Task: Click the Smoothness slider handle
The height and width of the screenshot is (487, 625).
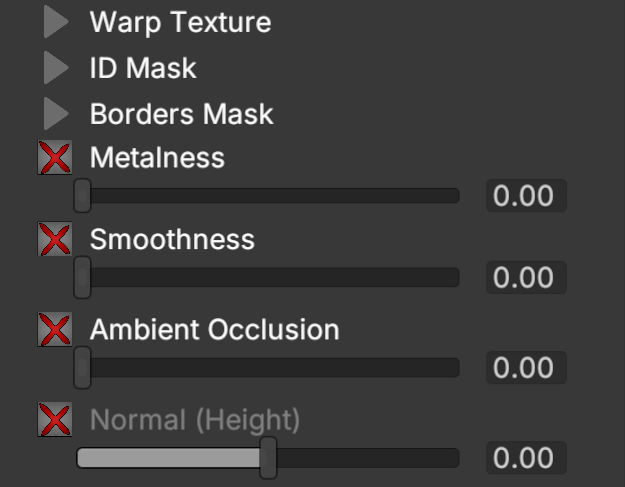Action: pyautogui.click(x=83, y=277)
